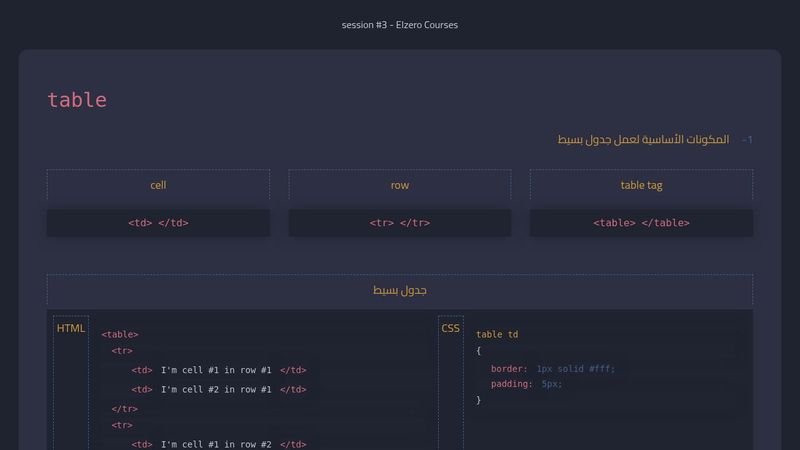Screen dimensions: 800x450
Task: Select the "cell" header box
Action: 158,185
